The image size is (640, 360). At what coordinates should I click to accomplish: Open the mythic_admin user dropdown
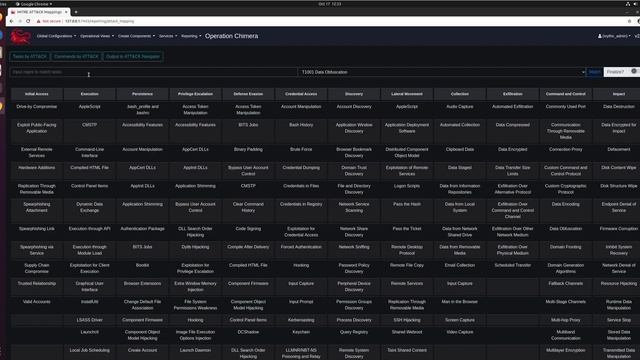(614, 36)
